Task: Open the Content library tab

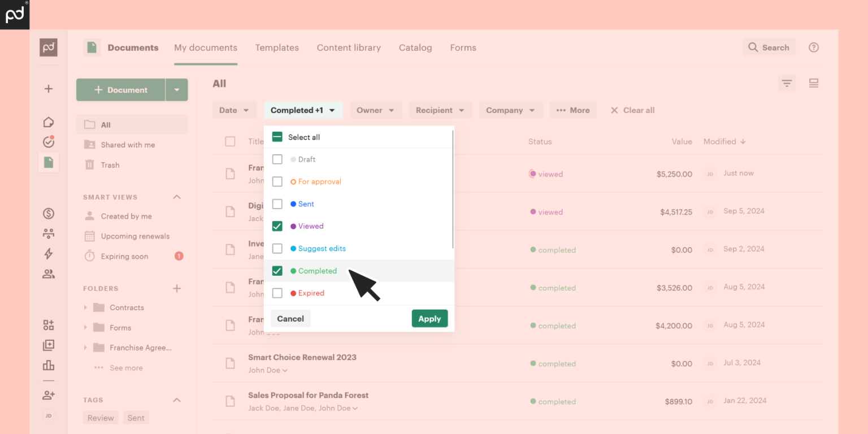Action: click(349, 48)
